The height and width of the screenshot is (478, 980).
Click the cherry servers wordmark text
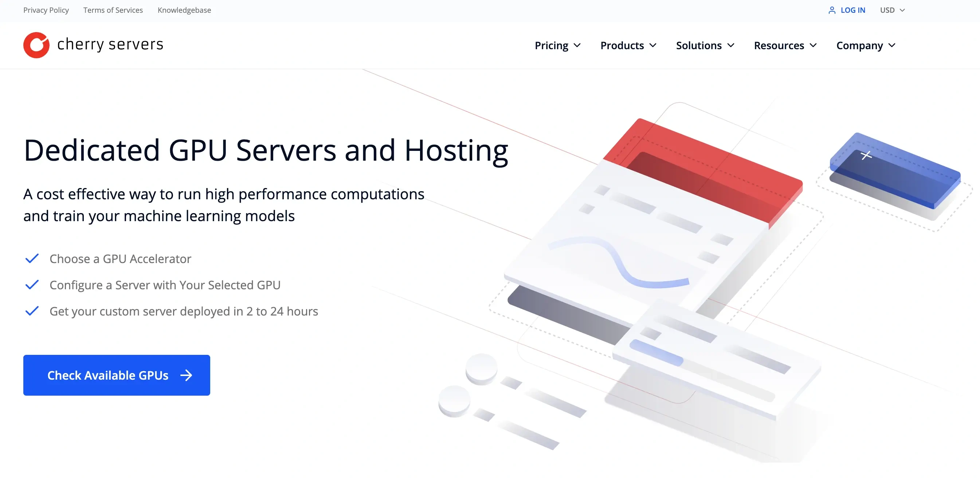[110, 44]
